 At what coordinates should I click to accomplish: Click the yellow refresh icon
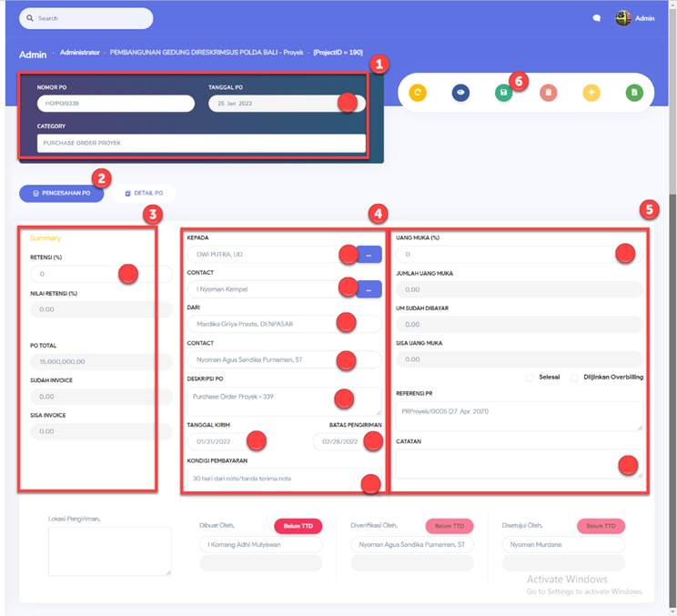[x=418, y=92]
